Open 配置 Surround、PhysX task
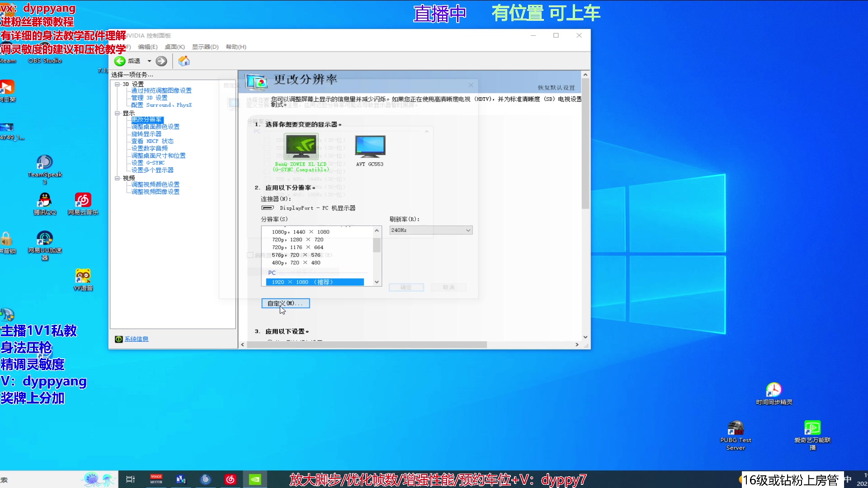Viewport: 868px width, 488px height. [x=161, y=105]
